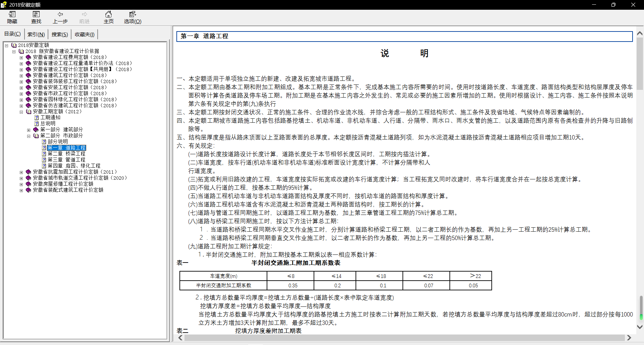Click vertical scrollbar down arrow
The height and width of the screenshot is (345, 644).
click(640, 327)
